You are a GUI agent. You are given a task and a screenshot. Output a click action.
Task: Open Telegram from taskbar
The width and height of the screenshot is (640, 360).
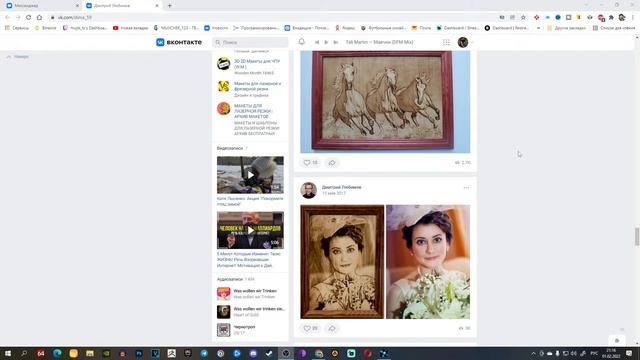[x=204, y=353]
